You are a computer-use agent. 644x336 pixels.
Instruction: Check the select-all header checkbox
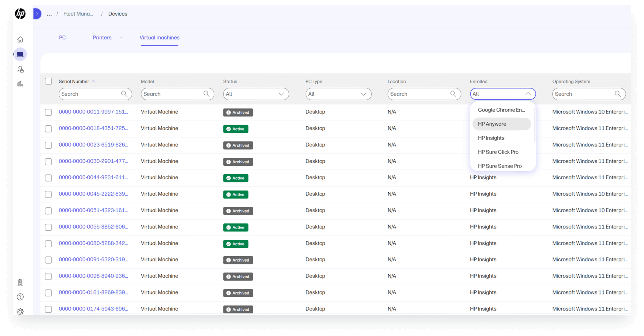pyautogui.click(x=48, y=81)
